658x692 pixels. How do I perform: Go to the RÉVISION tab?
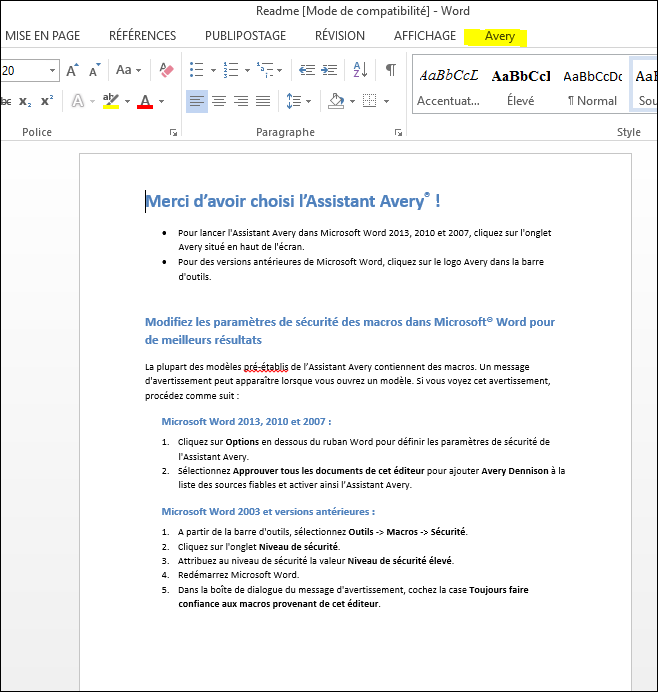[340, 36]
